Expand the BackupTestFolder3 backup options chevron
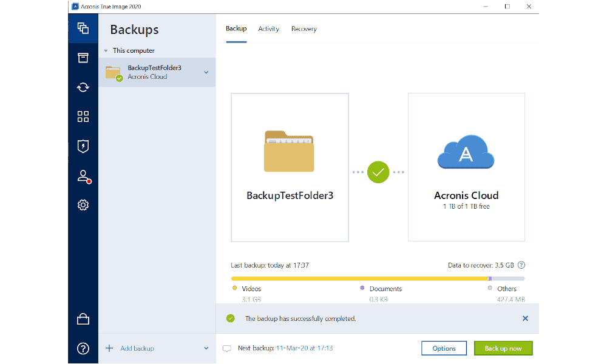Viewport: 607px width, 364px height. 206,72
